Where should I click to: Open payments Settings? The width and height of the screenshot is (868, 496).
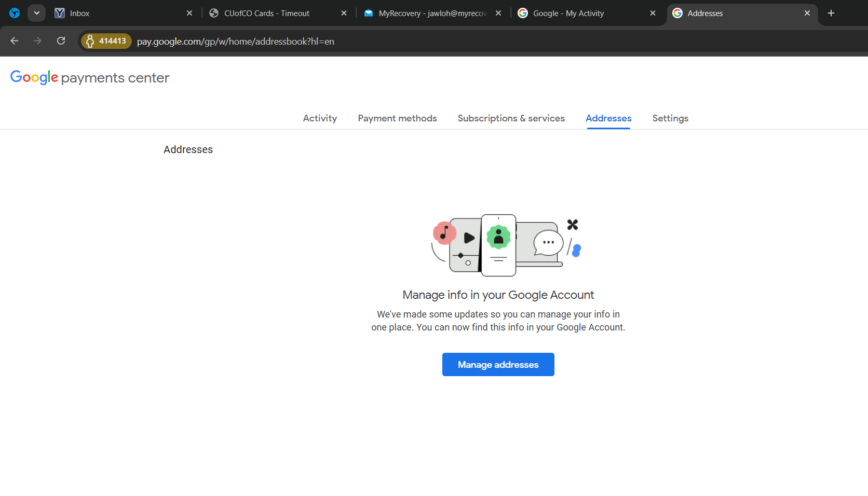(670, 118)
